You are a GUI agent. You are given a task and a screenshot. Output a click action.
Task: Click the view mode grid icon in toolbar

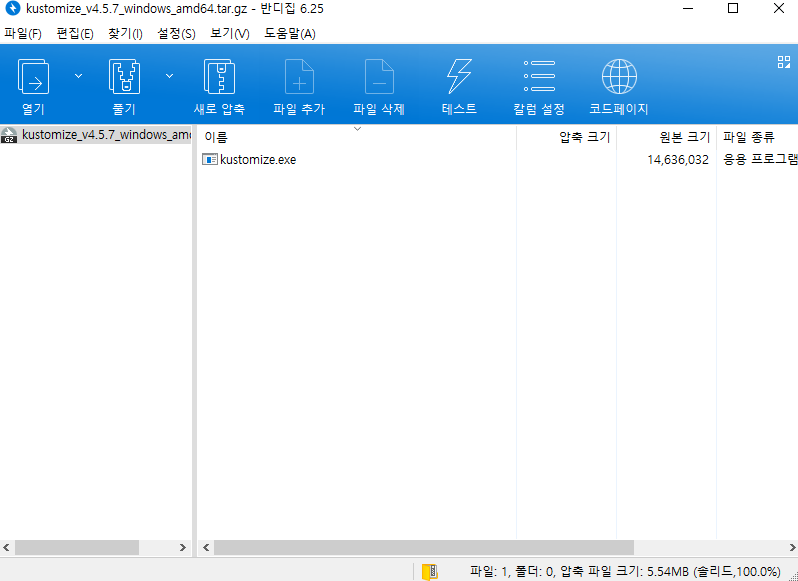(x=784, y=62)
